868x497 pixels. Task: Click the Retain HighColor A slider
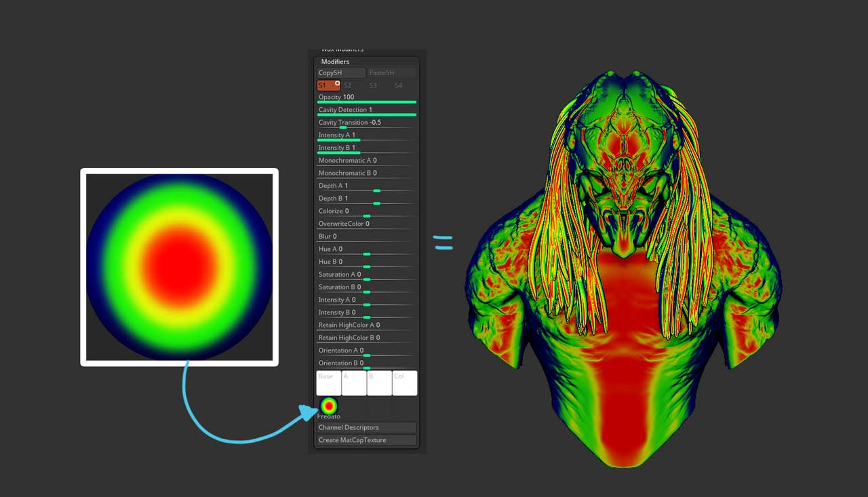click(x=367, y=325)
